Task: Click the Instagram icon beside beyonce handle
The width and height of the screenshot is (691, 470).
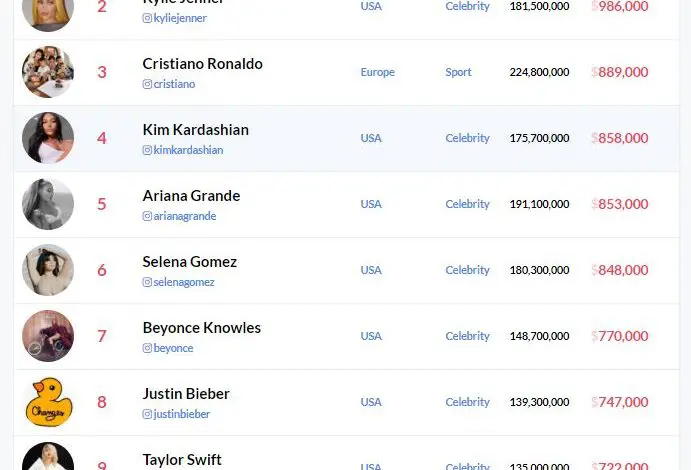Action: [147, 348]
